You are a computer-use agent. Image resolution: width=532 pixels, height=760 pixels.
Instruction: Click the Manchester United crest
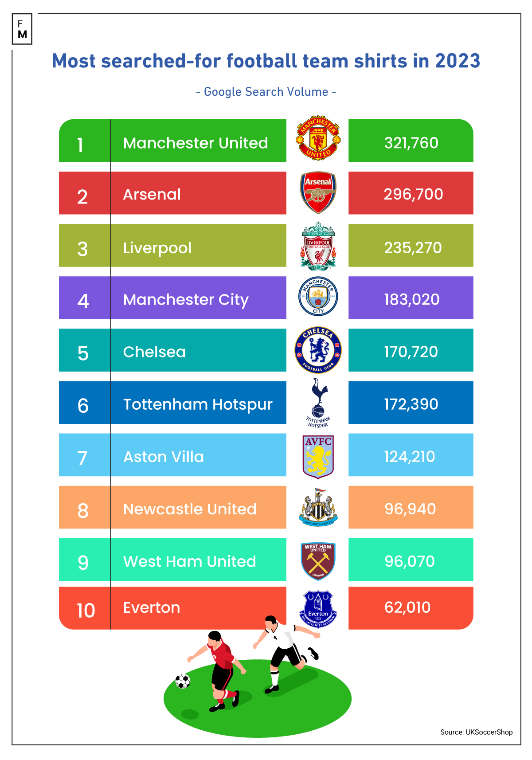[x=317, y=139]
